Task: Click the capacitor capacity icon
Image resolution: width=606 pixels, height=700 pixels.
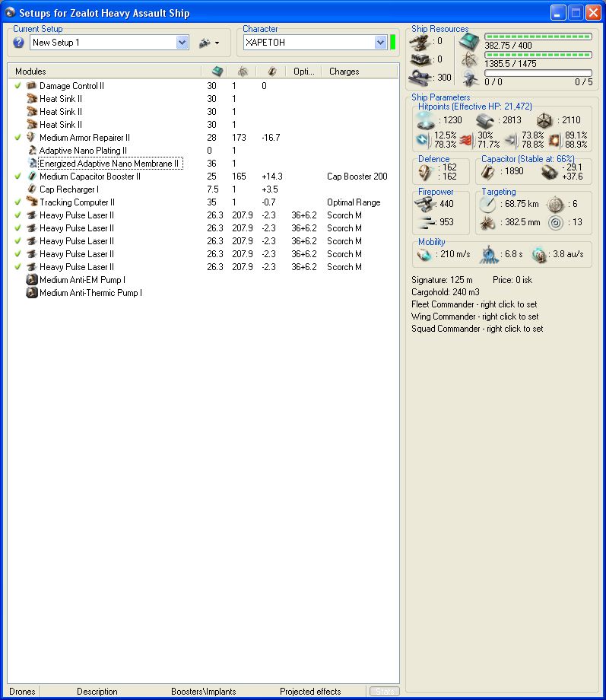Action: point(487,172)
